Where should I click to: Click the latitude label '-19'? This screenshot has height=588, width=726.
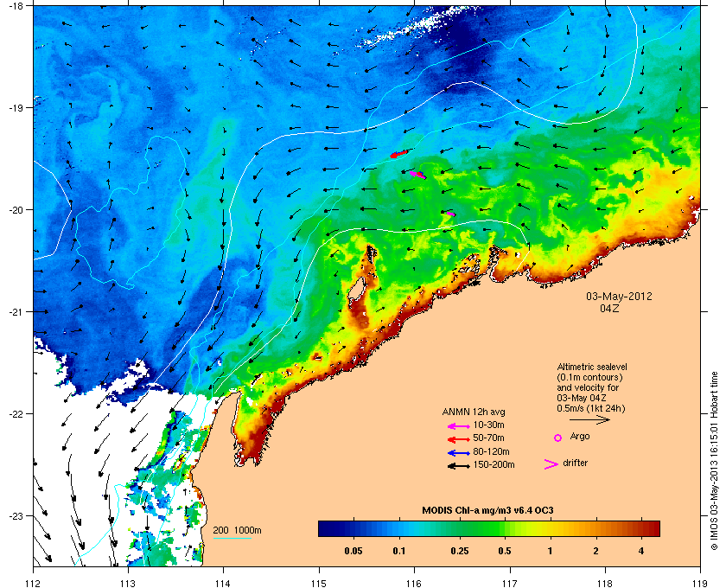(x=16, y=108)
